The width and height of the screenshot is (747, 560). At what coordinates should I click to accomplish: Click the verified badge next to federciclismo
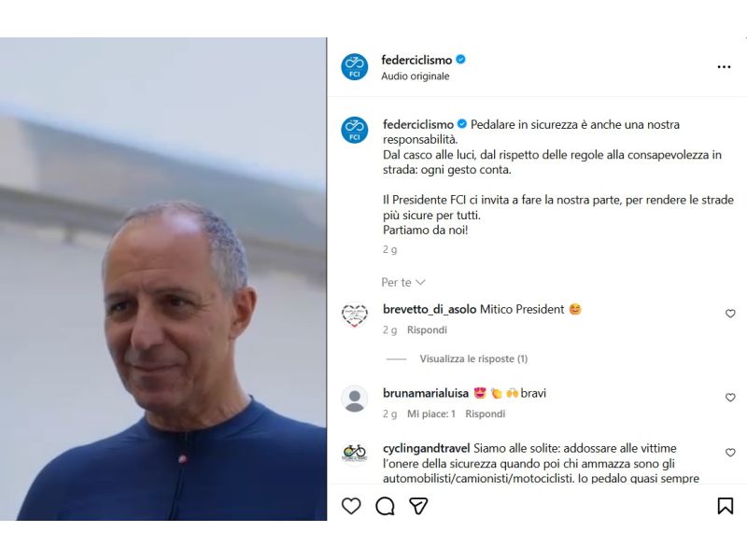pos(460,58)
